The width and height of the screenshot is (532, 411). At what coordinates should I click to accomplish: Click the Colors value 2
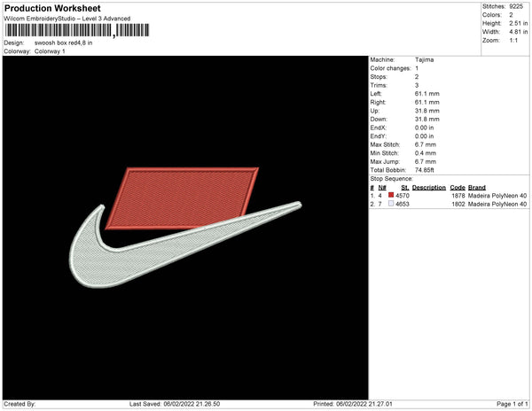[511, 15]
